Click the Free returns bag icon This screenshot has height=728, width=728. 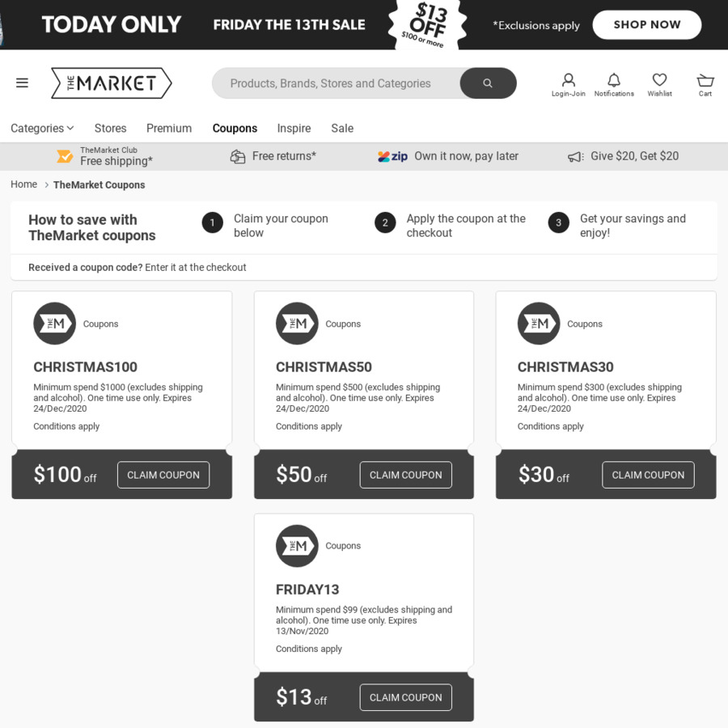pyautogui.click(x=238, y=155)
